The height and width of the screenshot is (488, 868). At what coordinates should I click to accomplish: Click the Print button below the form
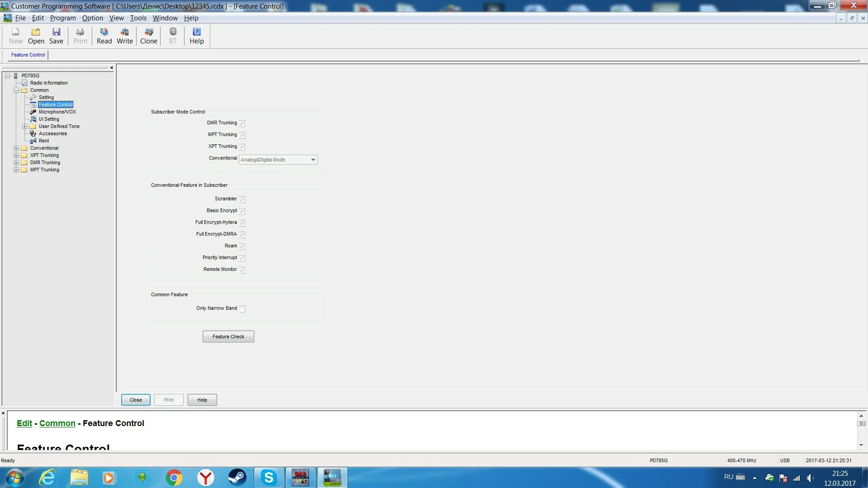[169, 400]
